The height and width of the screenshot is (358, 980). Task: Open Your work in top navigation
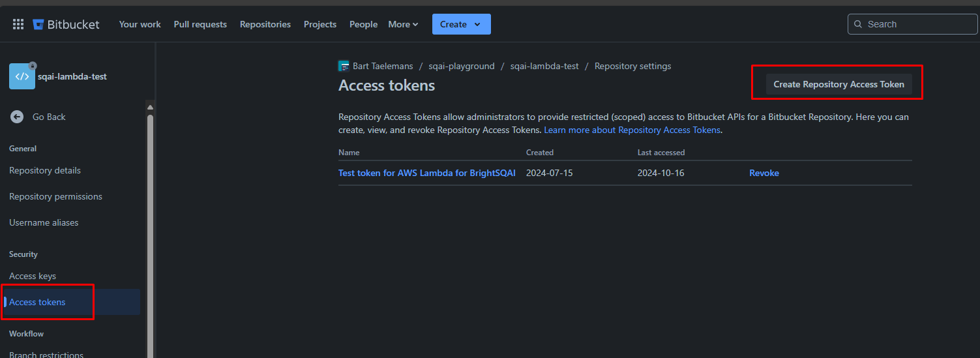(x=140, y=24)
